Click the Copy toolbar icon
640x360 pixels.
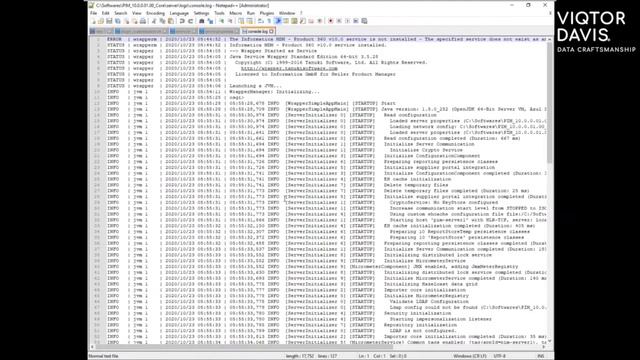[x=162, y=21]
